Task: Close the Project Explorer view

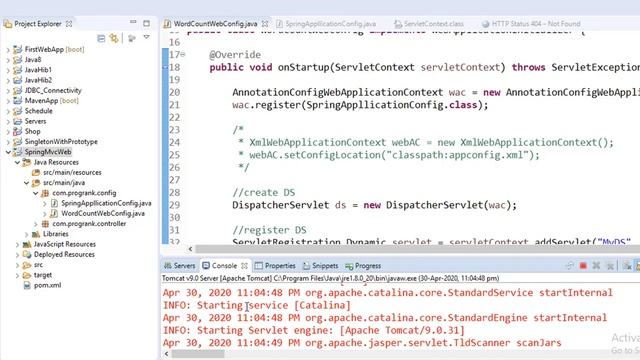Action: point(69,24)
